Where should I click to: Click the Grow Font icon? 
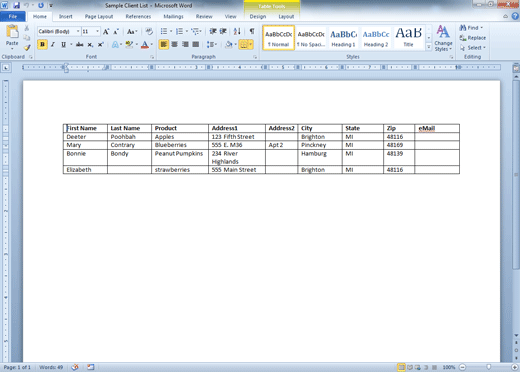[106, 32]
